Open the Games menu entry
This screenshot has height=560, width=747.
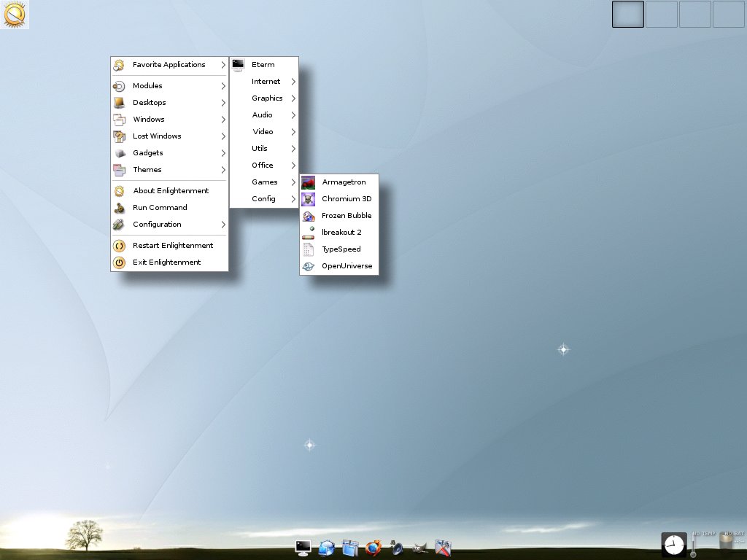coord(264,182)
